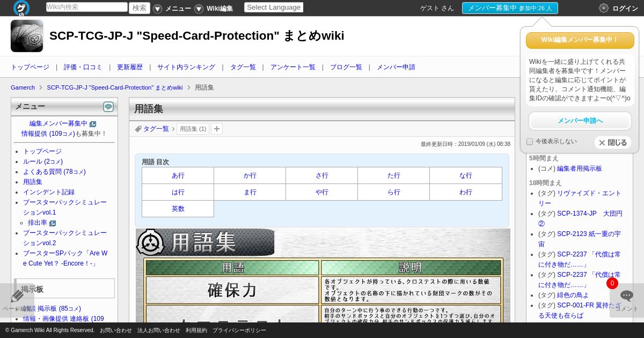644x338 pixels.
Task: Open ブースターパックシミュレーションvol.2 link
Action: click(x=65, y=238)
